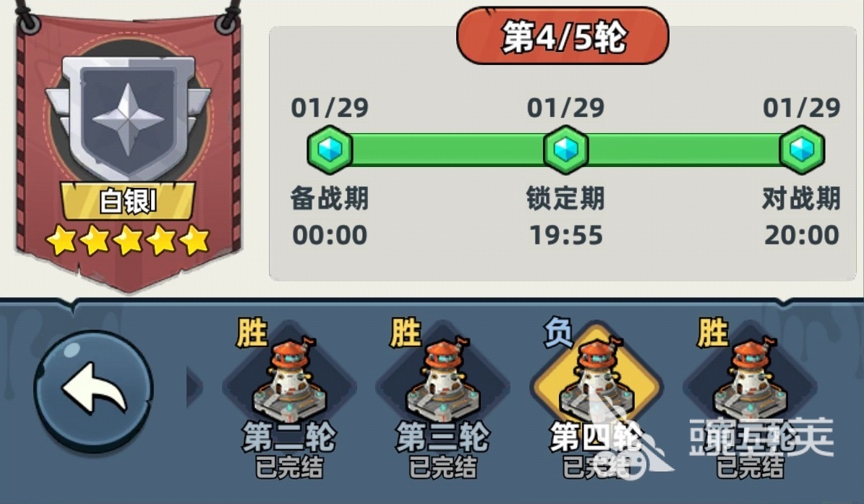Select the 第二轮 tower icon
The image size is (864, 504).
click(x=289, y=380)
